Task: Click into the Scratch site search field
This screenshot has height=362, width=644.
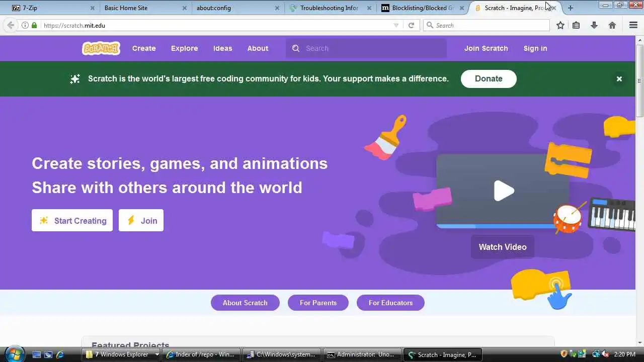Action: point(366,48)
